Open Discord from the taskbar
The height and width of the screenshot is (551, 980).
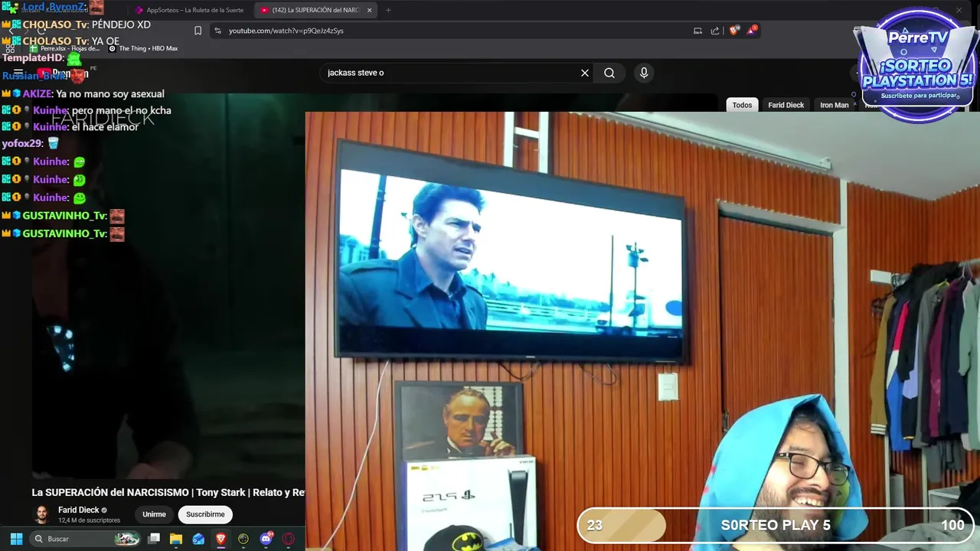pos(266,539)
